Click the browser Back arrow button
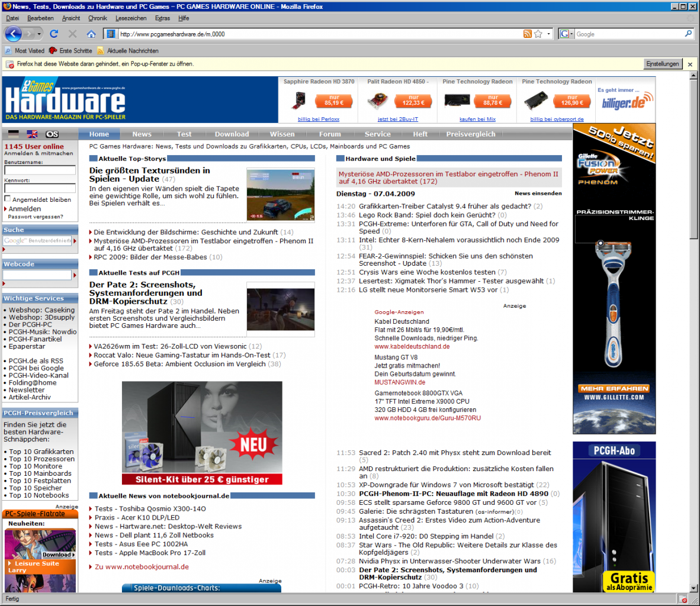700x606 pixels. click(13, 34)
